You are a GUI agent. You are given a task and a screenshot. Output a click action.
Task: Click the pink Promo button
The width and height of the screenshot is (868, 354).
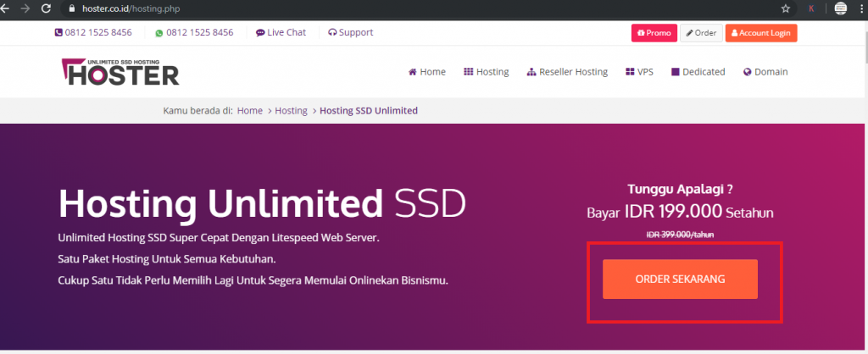pyautogui.click(x=654, y=33)
